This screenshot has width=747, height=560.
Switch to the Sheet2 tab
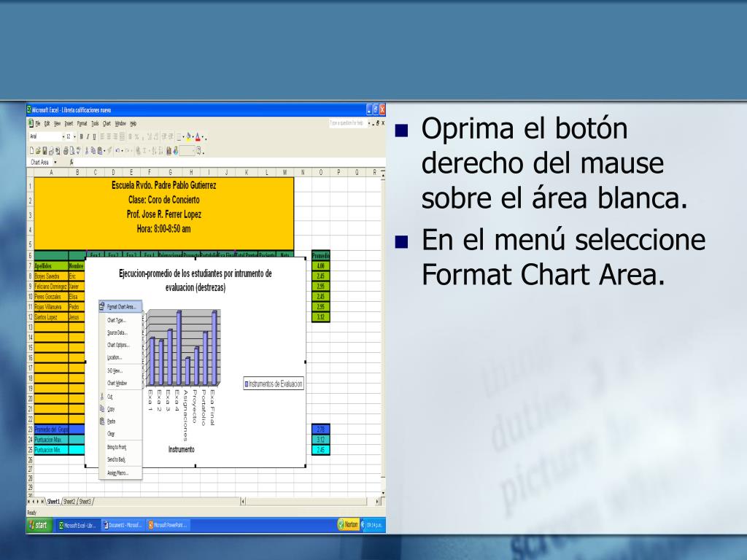[69, 502]
